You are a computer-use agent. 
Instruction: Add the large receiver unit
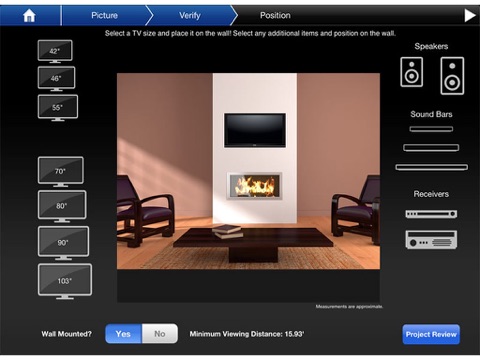[431, 239]
